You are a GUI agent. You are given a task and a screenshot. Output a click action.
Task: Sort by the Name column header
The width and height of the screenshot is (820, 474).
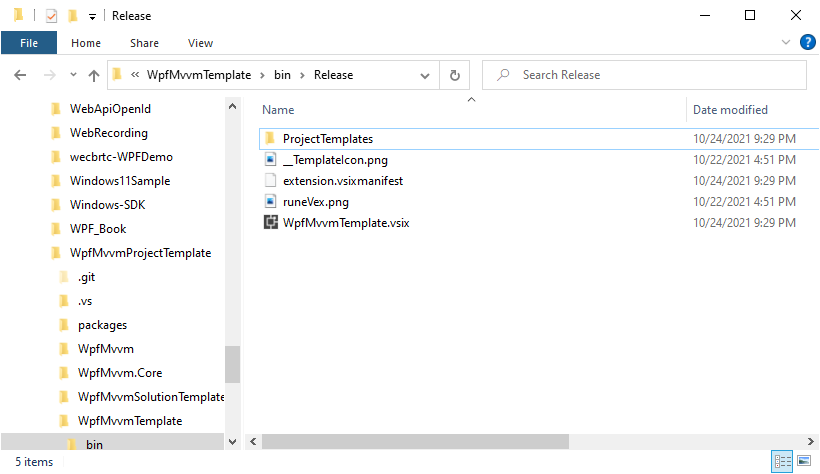pos(278,110)
